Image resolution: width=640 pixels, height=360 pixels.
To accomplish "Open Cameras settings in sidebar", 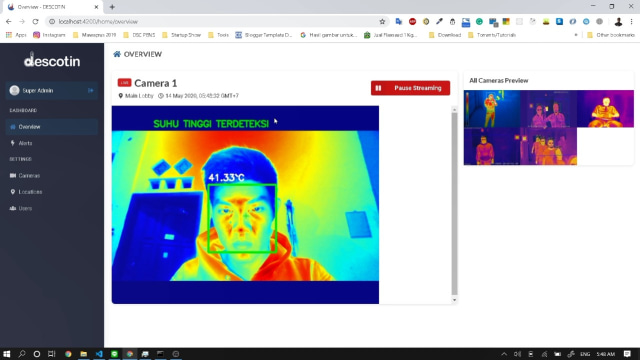I will pyautogui.click(x=52, y=176).
